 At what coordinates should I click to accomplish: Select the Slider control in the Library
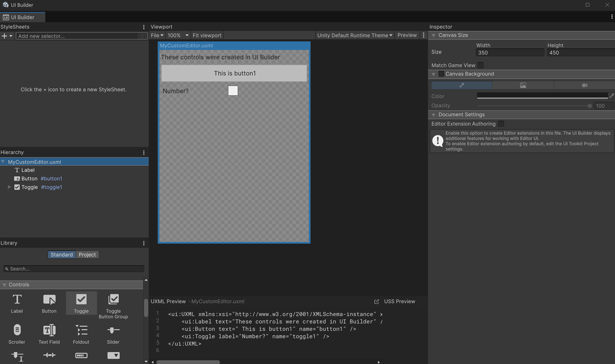point(113,334)
